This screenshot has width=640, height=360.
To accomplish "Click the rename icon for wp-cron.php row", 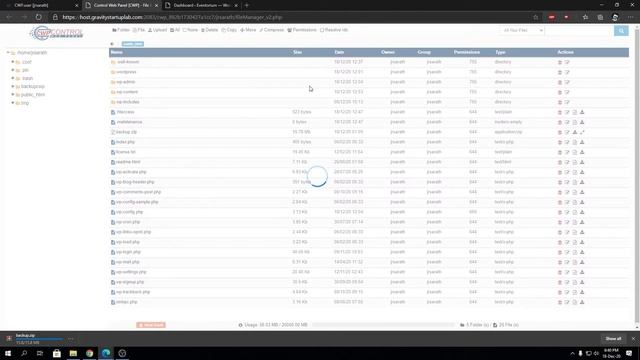I will 567,222.
